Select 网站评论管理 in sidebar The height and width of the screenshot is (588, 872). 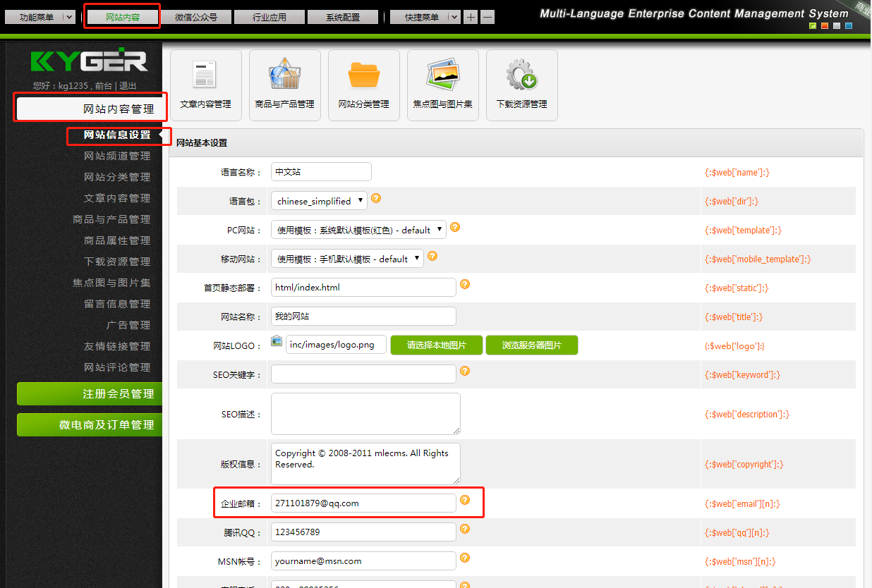point(117,367)
